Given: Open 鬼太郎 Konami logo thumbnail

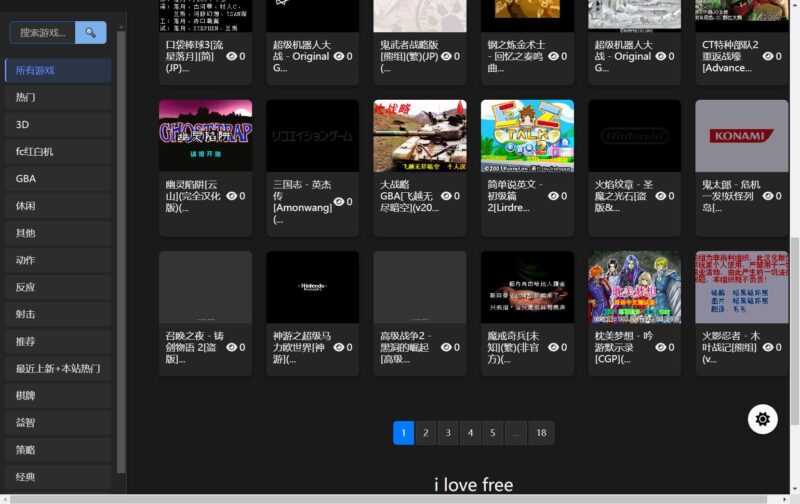Looking at the screenshot, I should coord(742,136).
